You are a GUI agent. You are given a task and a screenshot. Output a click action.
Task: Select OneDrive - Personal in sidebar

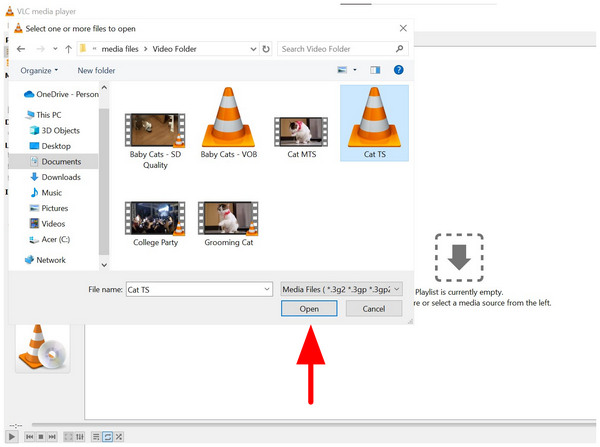(x=61, y=94)
